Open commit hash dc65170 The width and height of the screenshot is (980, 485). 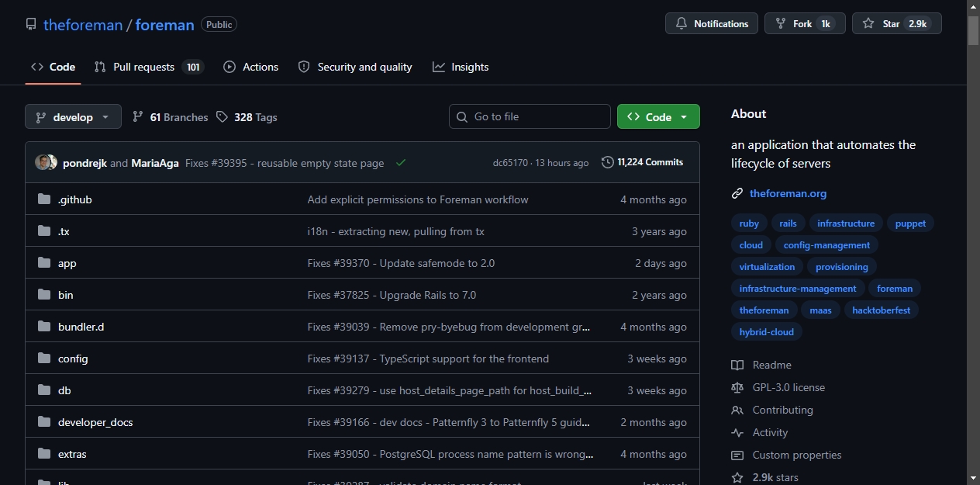(510, 163)
